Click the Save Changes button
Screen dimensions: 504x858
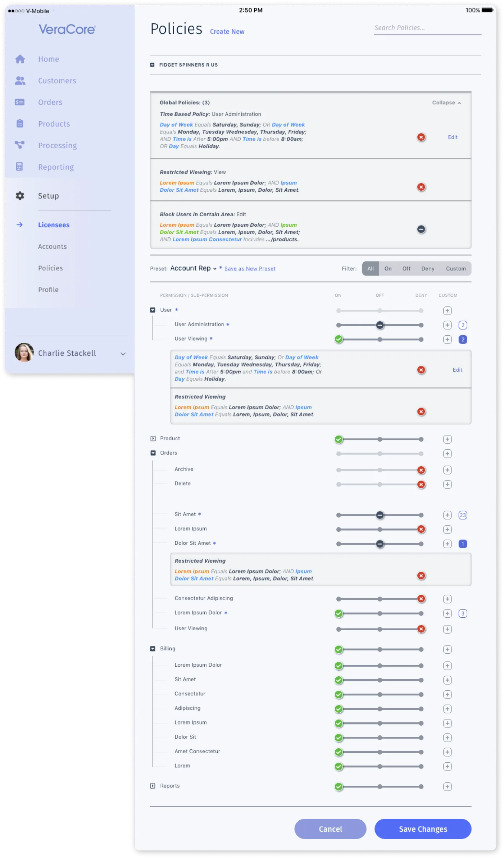tap(423, 829)
